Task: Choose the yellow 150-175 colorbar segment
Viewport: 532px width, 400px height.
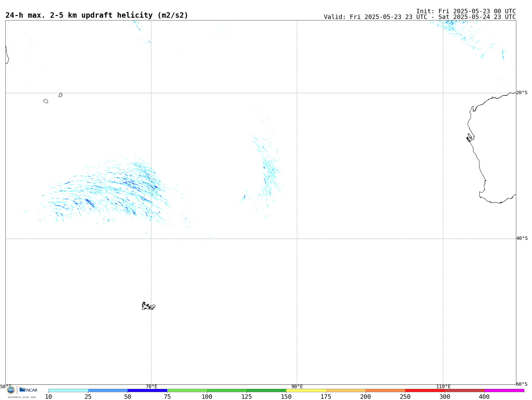Action: 306,391
